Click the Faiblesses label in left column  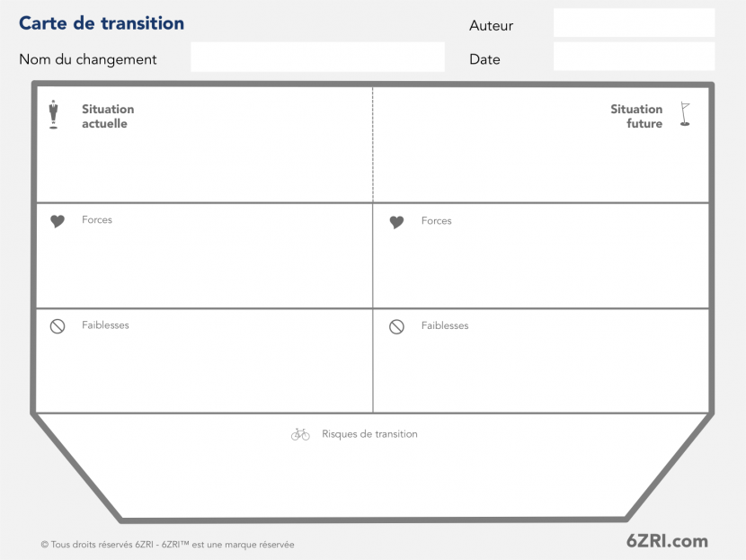pos(105,325)
